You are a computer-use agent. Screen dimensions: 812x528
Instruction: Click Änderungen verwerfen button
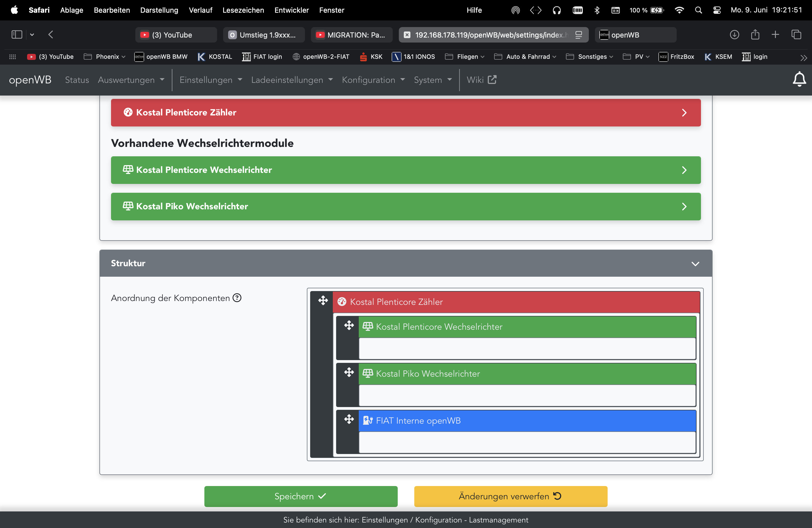[x=510, y=496]
